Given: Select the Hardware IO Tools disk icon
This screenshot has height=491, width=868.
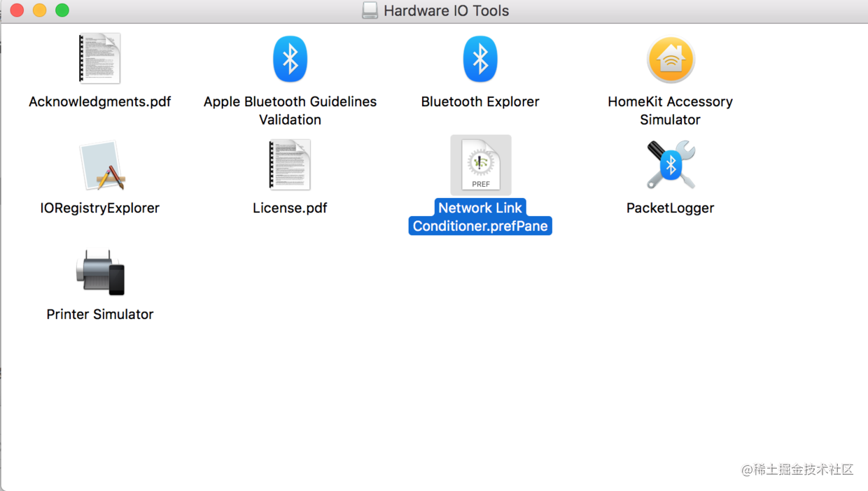Looking at the screenshot, I should click(369, 10).
